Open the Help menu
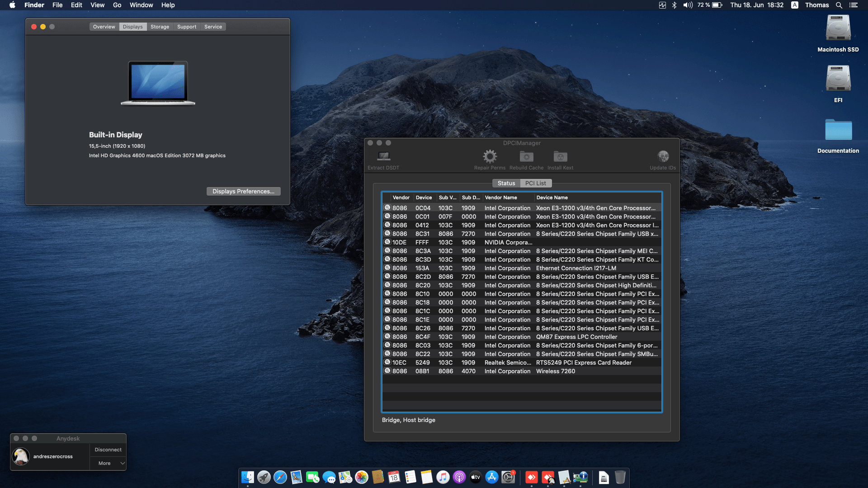The image size is (868, 488). click(168, 5)
